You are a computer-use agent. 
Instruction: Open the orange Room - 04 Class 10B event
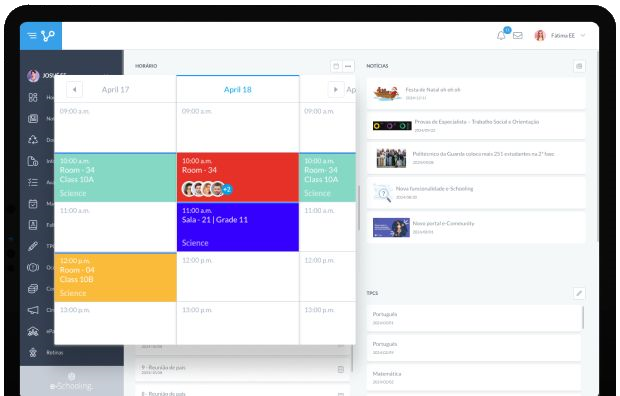tap(115, 277)
